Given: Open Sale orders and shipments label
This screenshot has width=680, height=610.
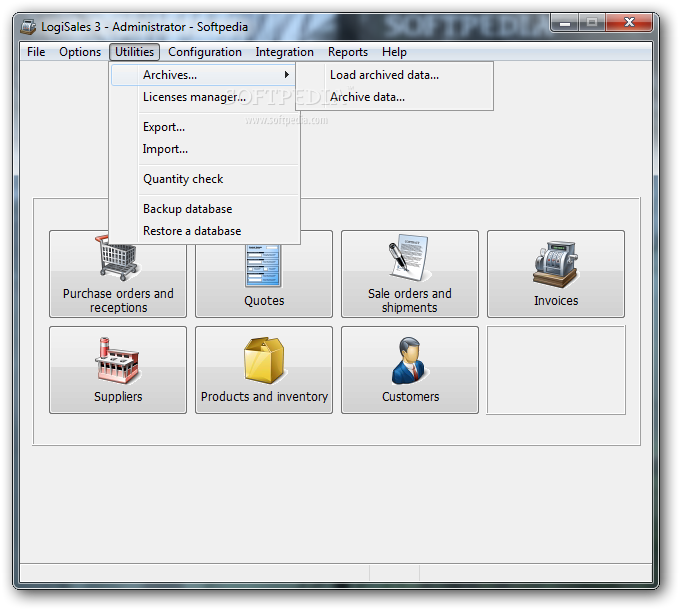Looking at the screenshot, I should (x=410, y=300).
